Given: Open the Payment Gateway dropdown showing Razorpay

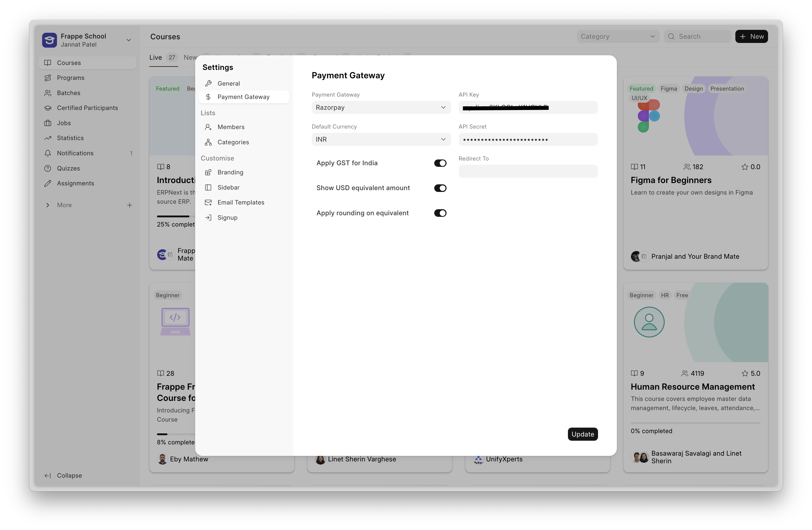Looking at the screenshot, I should point(381,107).
